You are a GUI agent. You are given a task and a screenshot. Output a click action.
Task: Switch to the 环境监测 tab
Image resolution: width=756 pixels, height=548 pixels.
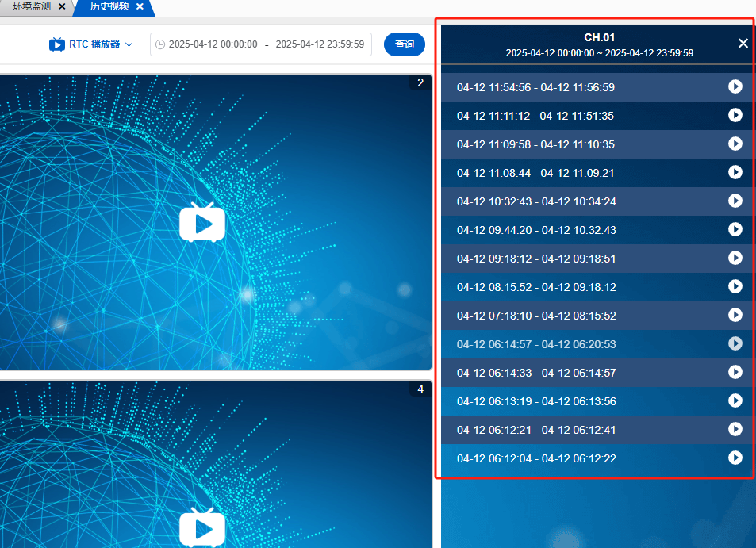pos(32,6)
